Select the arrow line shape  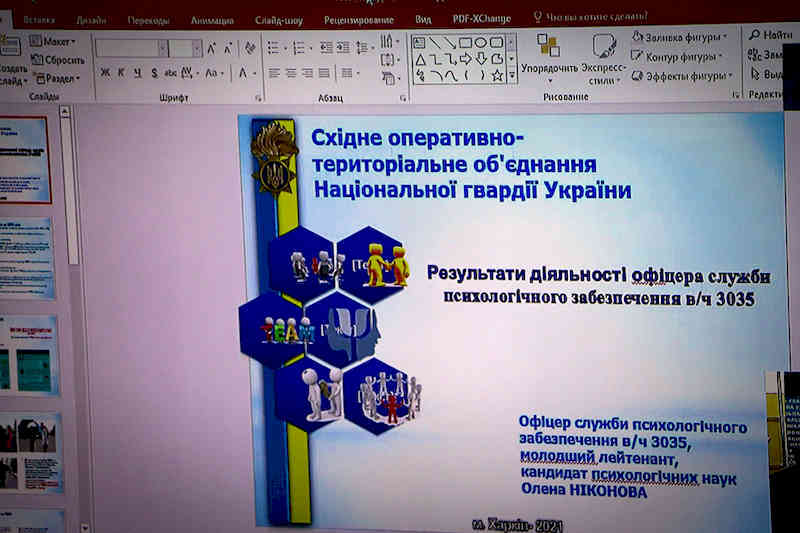449,43
